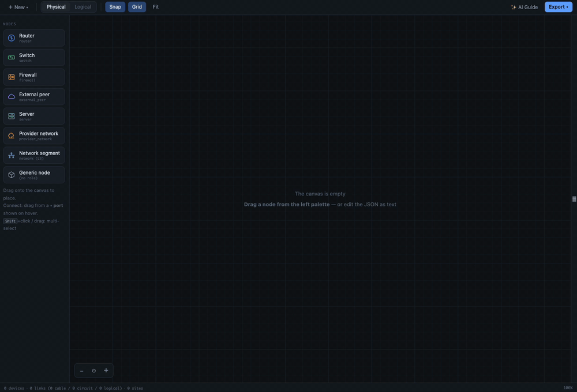Click the '0 devices' status text
577x392 pixels.
pyautogui.click(x=14, y=388)
